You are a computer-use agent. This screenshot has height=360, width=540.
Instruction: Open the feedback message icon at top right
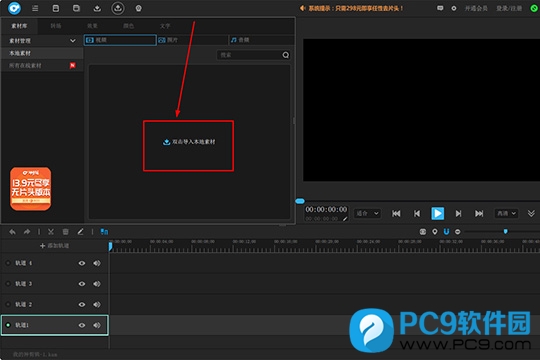pos(440,8)
